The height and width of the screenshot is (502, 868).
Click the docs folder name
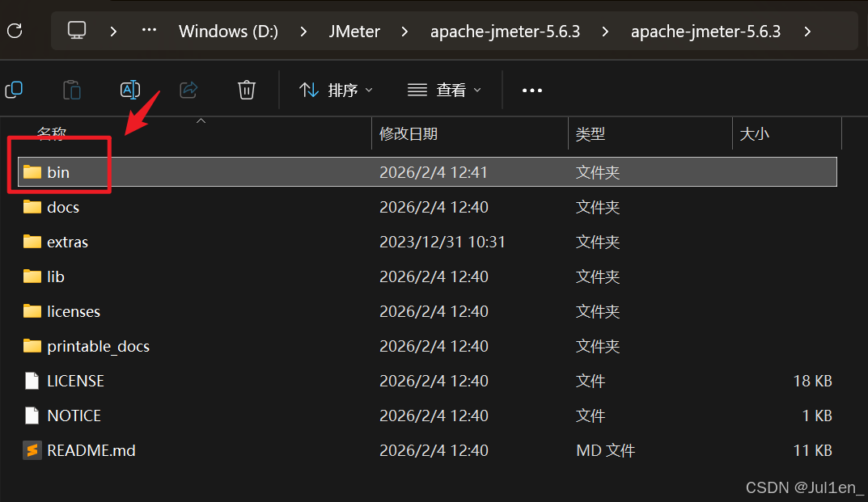coord(63,207)
